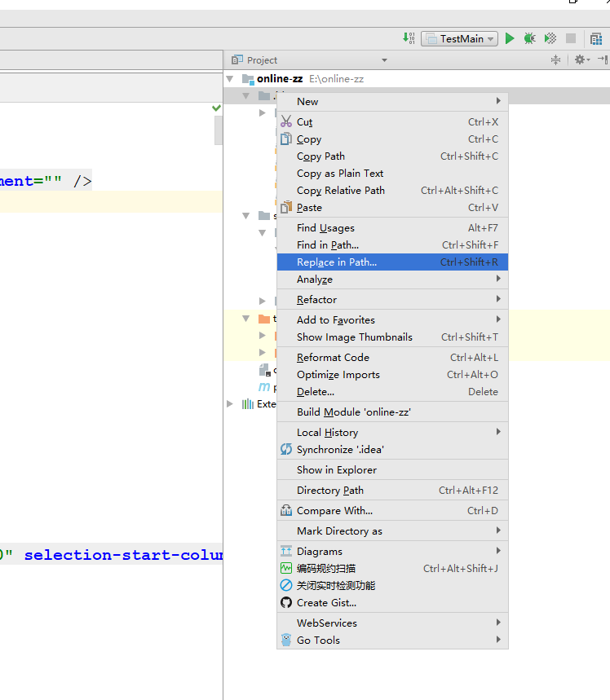
Task: Open the WebServices submenu
Action: coord(392,623)
